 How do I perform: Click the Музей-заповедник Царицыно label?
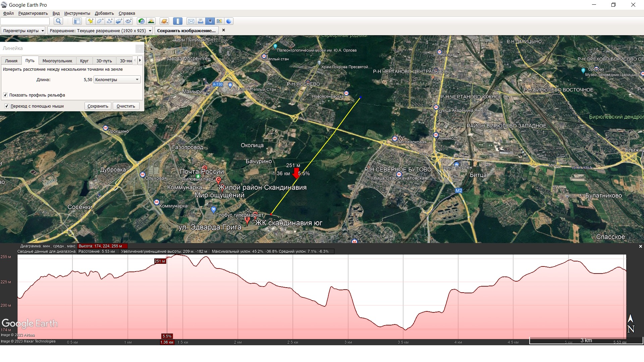[x=612, y=75]
